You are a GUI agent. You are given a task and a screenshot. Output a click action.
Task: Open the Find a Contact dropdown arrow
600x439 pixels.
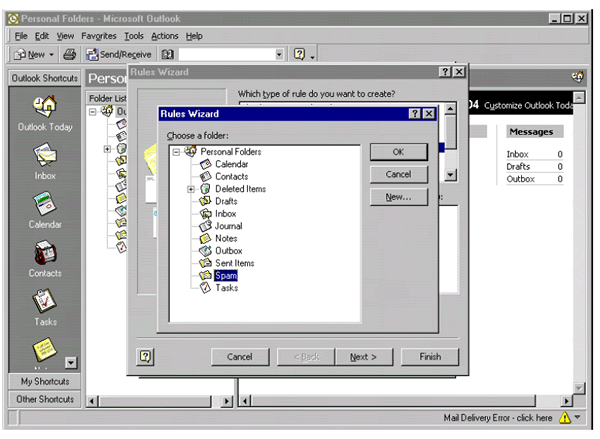279,54
